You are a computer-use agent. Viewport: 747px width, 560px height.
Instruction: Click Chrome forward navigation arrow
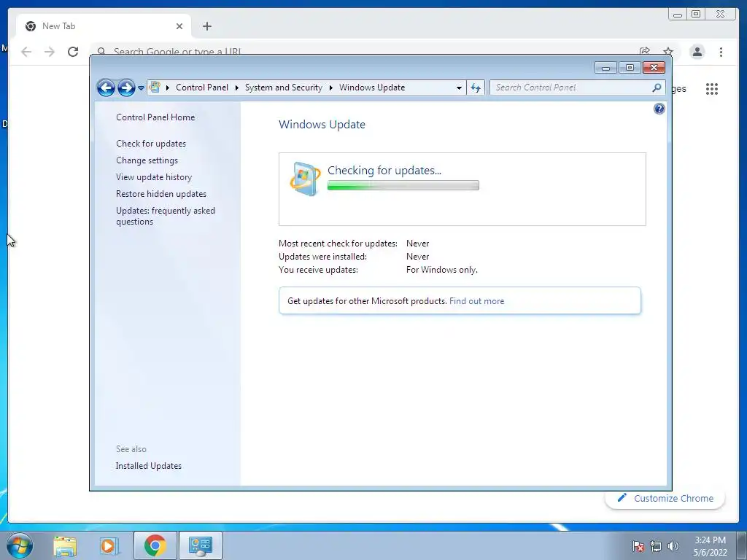[50, 52]
